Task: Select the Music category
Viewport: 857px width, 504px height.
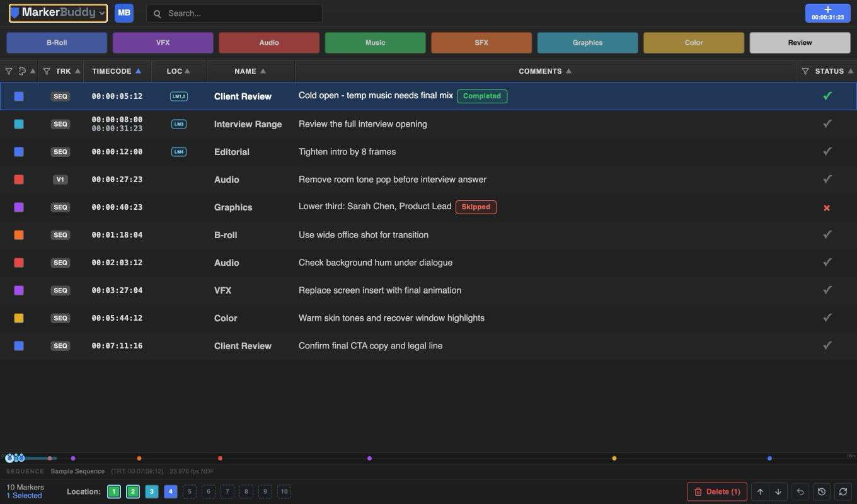Action: pos(375,43)
